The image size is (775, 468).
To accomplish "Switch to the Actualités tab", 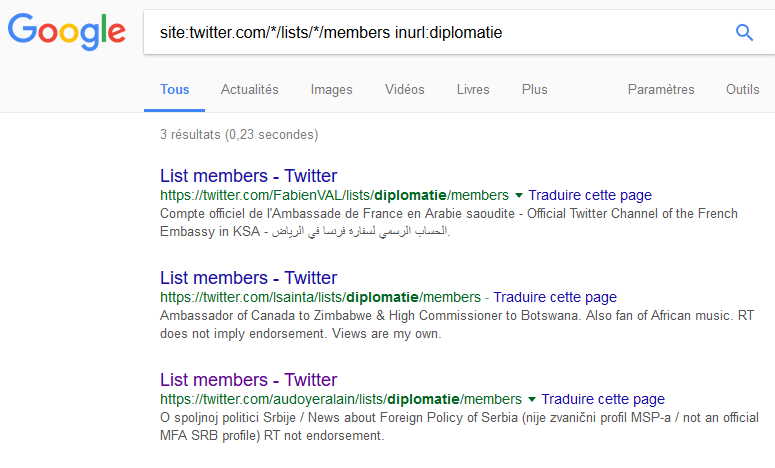I will (x=250, y=89).
